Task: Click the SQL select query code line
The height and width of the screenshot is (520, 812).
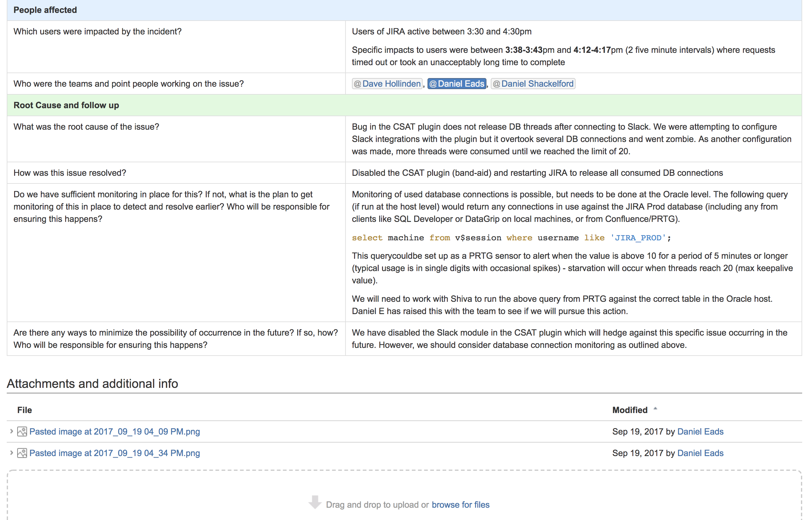Action: tap(511, 238)
